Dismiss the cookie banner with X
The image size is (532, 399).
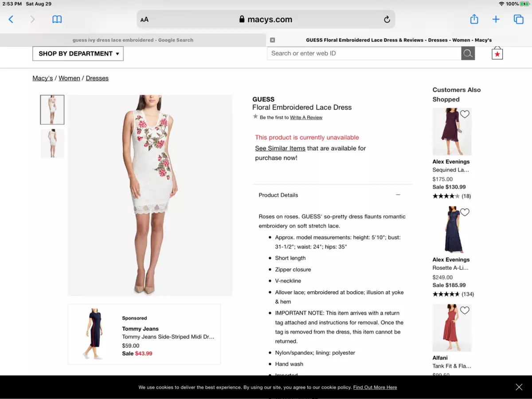coord(519,387)
